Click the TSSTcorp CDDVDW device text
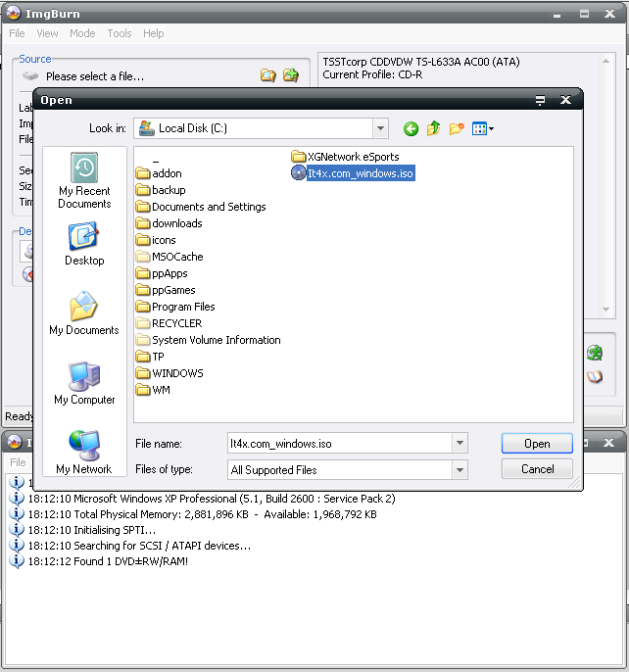This screenshot has height=672, width=629. coord(420,62)
